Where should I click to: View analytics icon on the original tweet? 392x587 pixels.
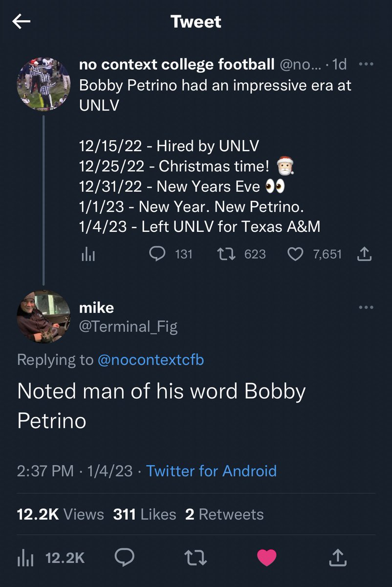click(x=87, y=254)
